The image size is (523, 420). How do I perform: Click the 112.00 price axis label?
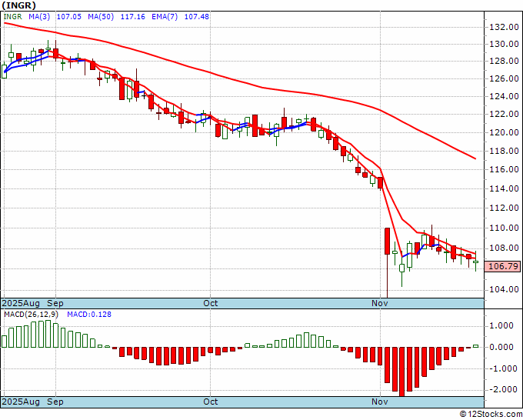tap(504, 208)
